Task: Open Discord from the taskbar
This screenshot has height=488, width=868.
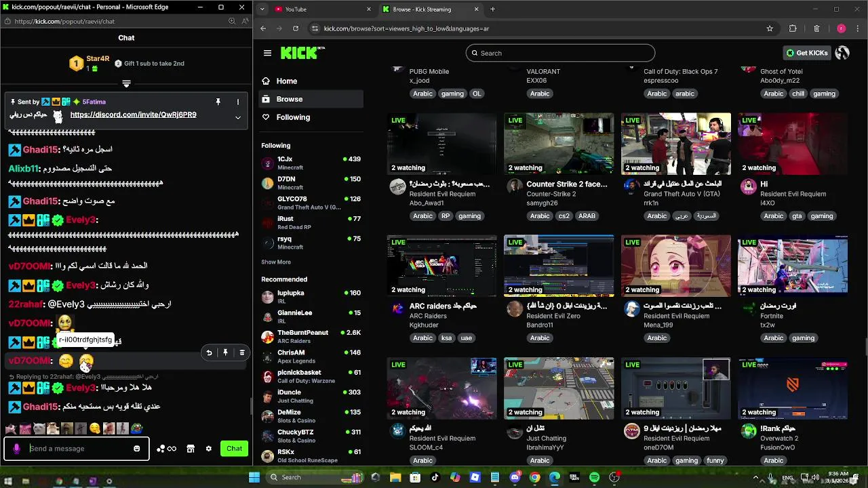Action: 515,477
